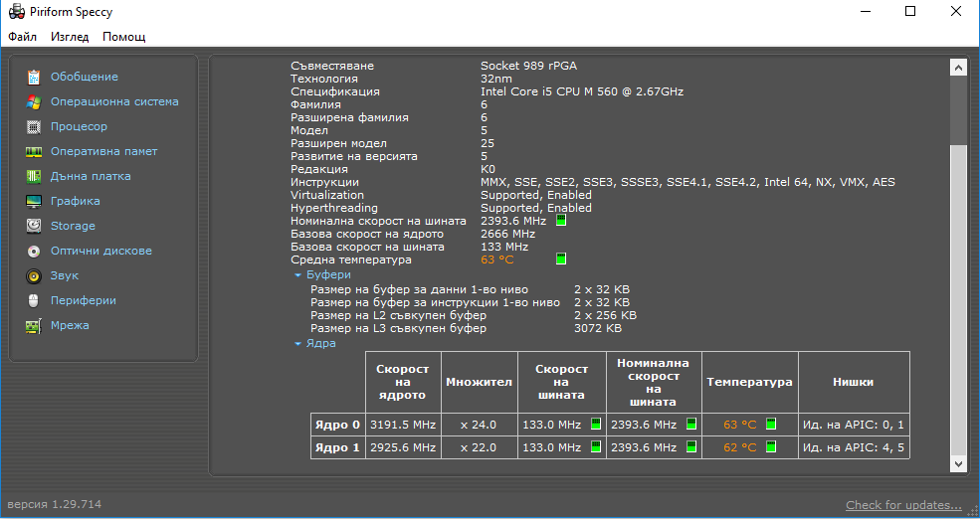Click the Множител column header

[x=479, y=382]
